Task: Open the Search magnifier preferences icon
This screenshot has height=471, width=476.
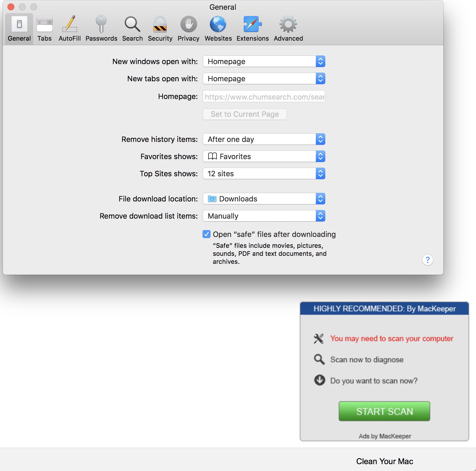Action: pyautogui.click(x=132, y=24)
